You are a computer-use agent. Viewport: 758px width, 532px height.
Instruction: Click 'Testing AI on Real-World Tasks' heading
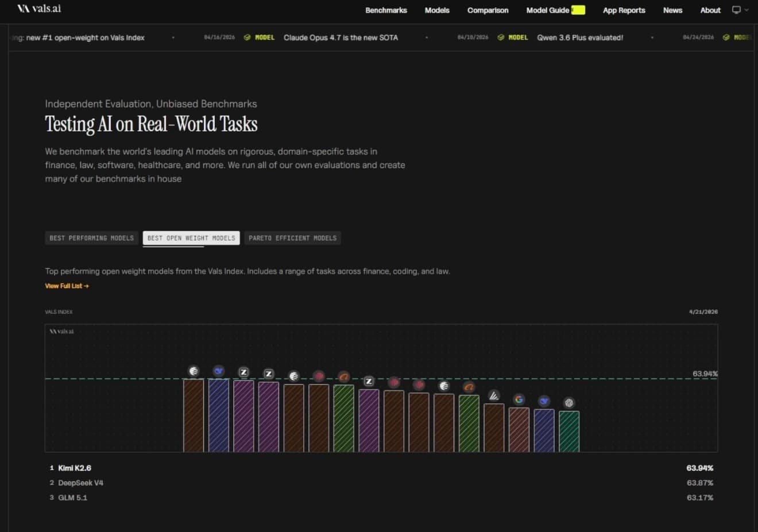pos(151,124)
